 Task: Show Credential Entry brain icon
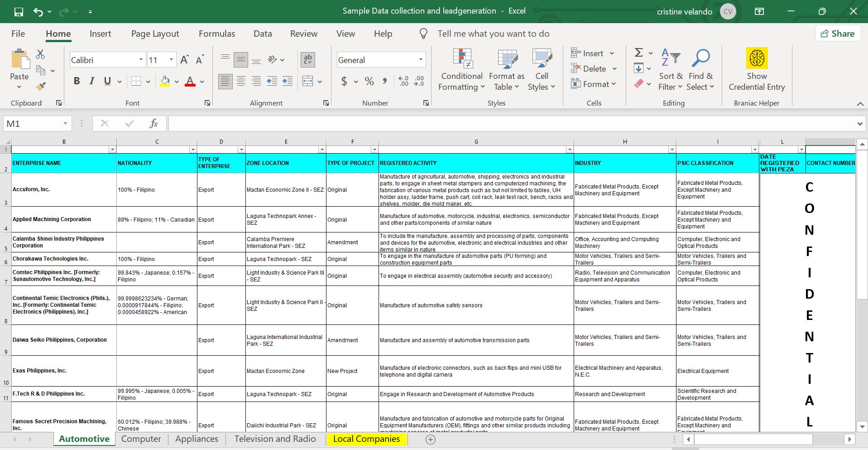tap(757, 58)
